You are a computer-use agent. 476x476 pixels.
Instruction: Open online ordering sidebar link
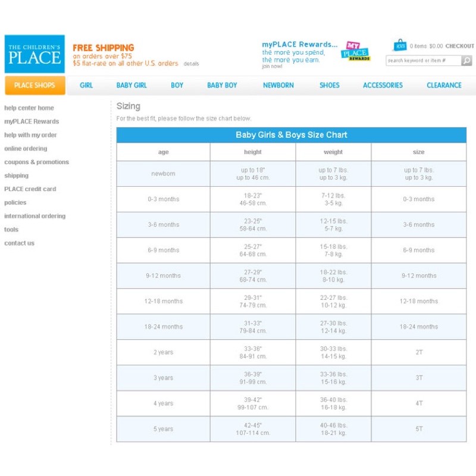[26, 148]
